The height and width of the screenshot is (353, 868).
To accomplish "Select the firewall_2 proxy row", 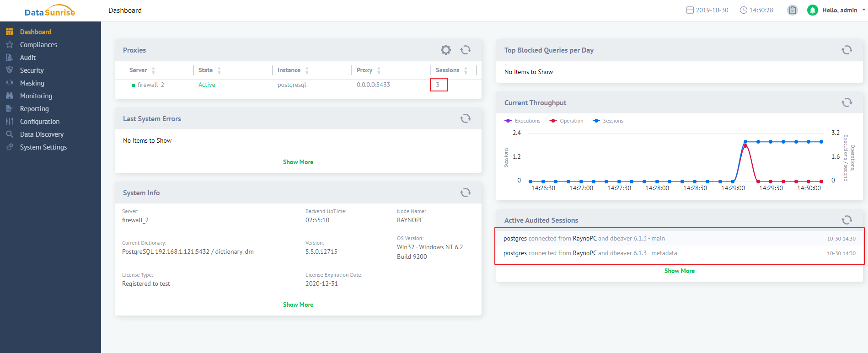I will click(150, 85).
